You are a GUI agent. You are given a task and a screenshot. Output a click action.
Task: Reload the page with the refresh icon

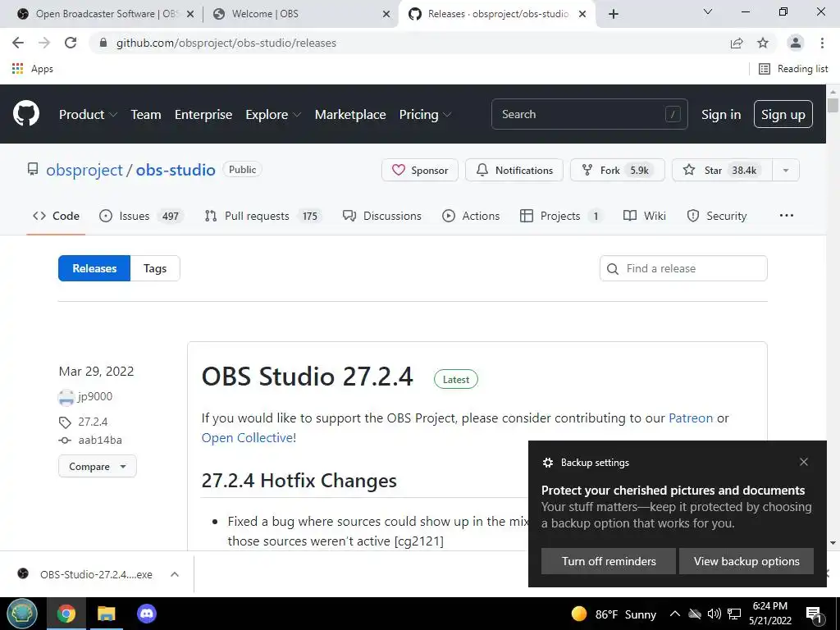(71, 43)
